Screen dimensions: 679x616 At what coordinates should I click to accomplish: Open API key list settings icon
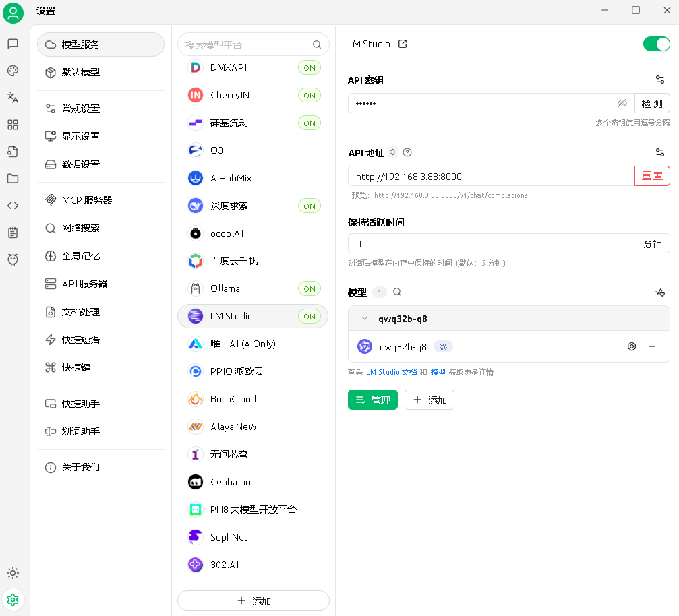(660, 80)
